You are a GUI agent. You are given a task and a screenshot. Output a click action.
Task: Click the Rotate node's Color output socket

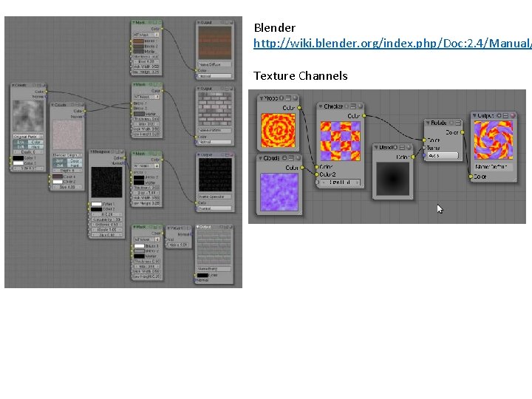[x=462, y=132]
